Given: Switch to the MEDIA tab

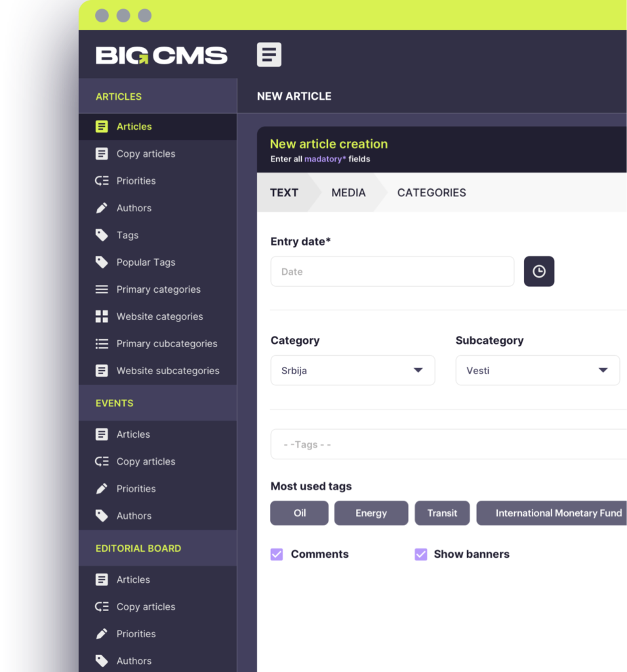Looking at the screenshot, I should point(348,192).
